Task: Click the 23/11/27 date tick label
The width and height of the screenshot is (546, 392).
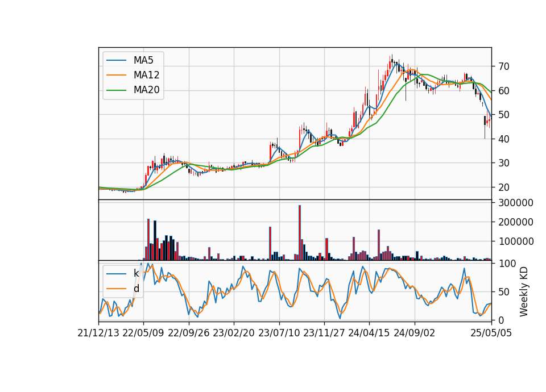Action: click(x=324, y=333)
